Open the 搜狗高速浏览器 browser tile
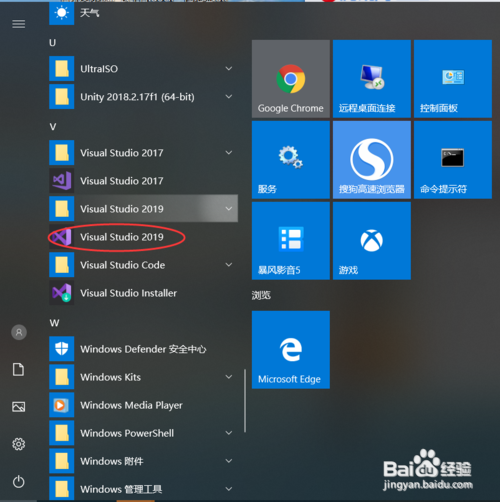500x502 pixels. [x=372, y=160]
